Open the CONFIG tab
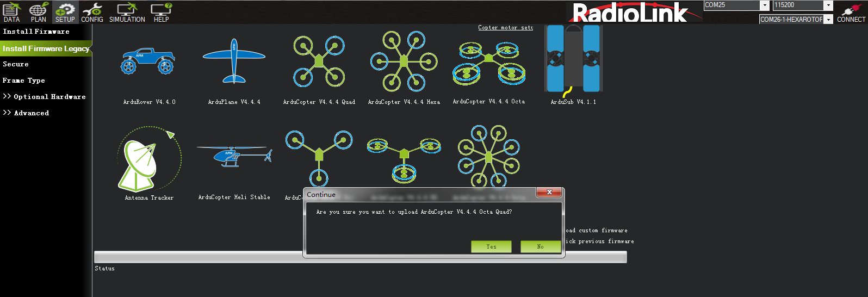This screenshot has width=868, height=297. [92, 12]
